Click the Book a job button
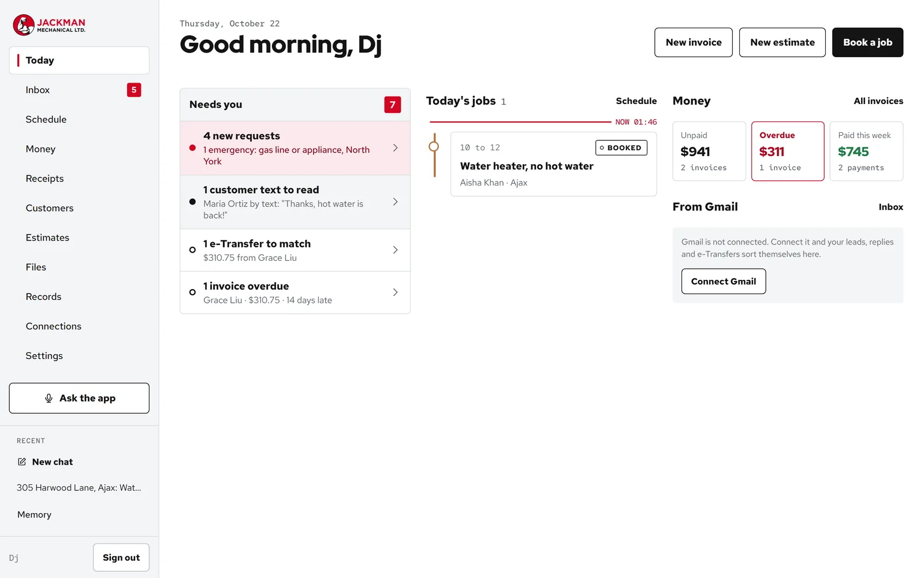This screenshot has width=924, height=578. click(867, 42)
